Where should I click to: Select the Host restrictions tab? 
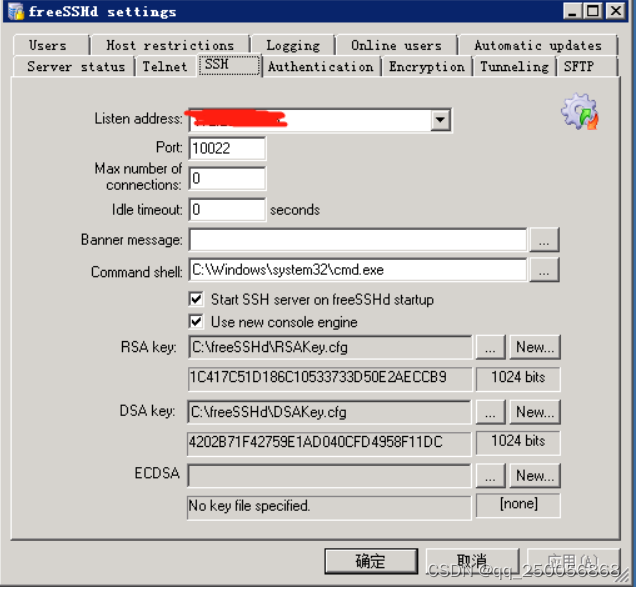click(x=170, y=45)
